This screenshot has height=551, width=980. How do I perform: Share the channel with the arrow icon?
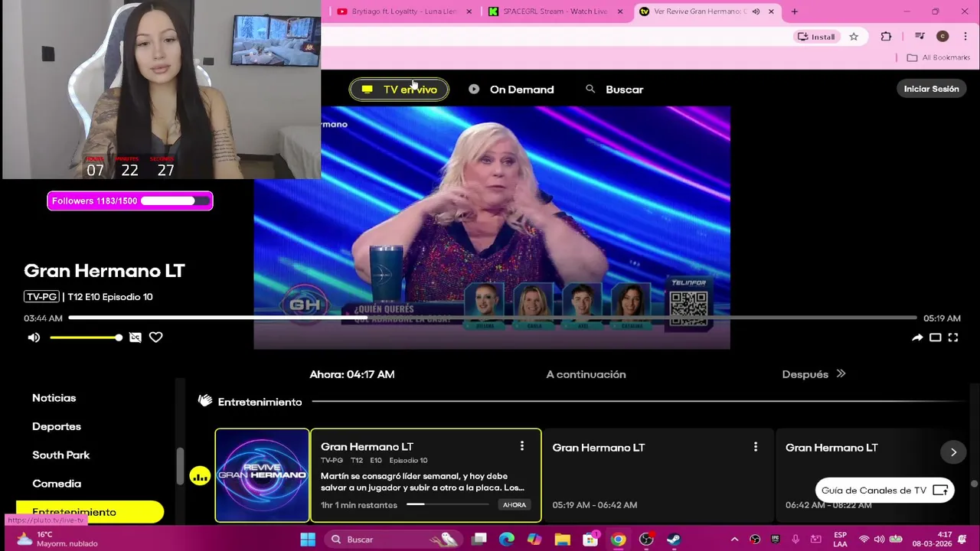[917, 337]
